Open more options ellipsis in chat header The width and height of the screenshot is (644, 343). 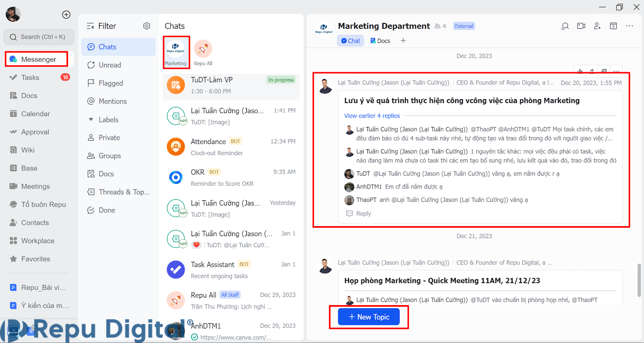pyautogui.click(x=630, y=26)
